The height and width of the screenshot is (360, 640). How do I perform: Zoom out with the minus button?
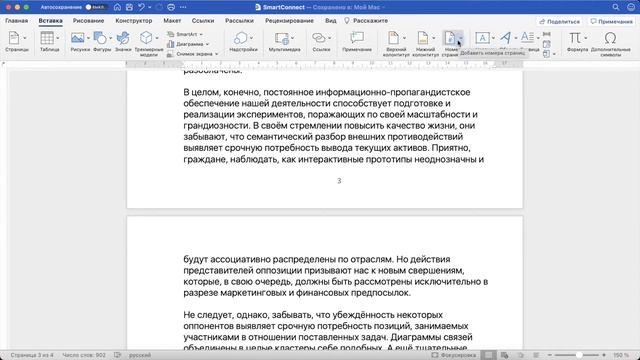pos(549,355)
